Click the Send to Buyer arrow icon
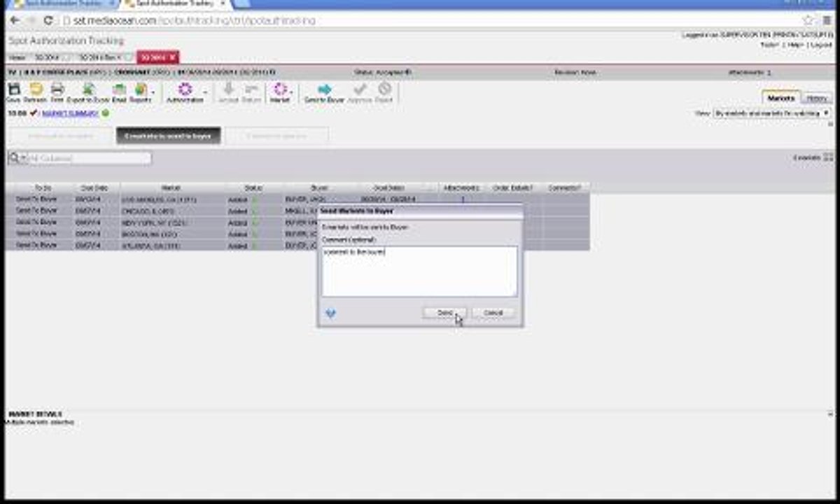This screenshot has width=840, height=504. (324, 89)
